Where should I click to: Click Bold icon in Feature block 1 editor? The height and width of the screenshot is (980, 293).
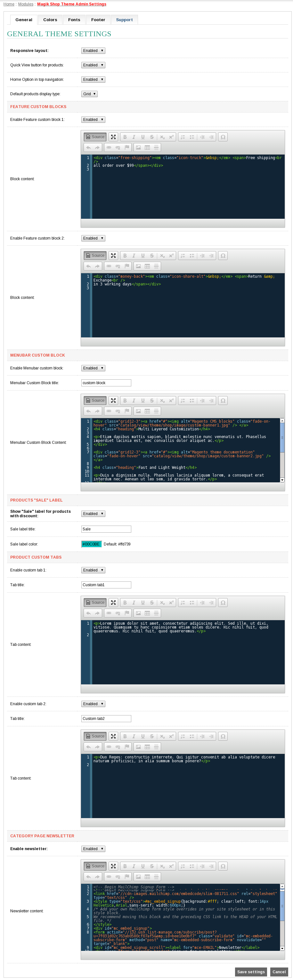coord(125,137)
